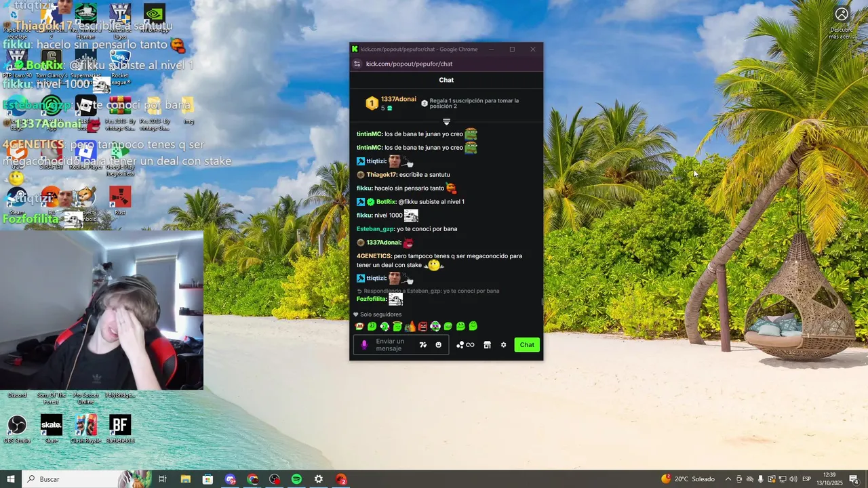Show hidden system tray icons chevron
Image resolution: width=868 pixels, height=488 pixels.
click(728, 479)
